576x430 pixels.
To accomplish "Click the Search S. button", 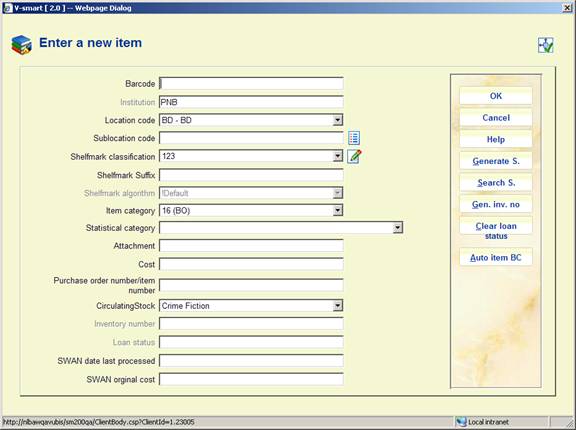I will tap(496, 183).
